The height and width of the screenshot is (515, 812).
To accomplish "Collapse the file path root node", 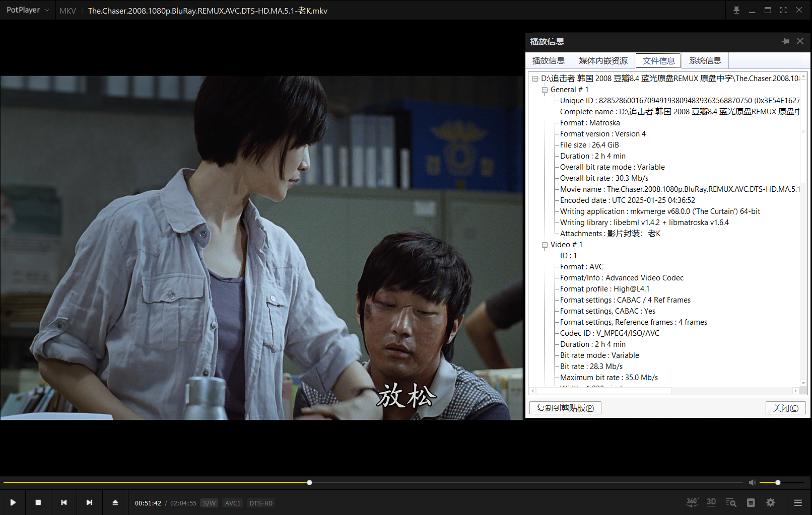I will 535,79.
